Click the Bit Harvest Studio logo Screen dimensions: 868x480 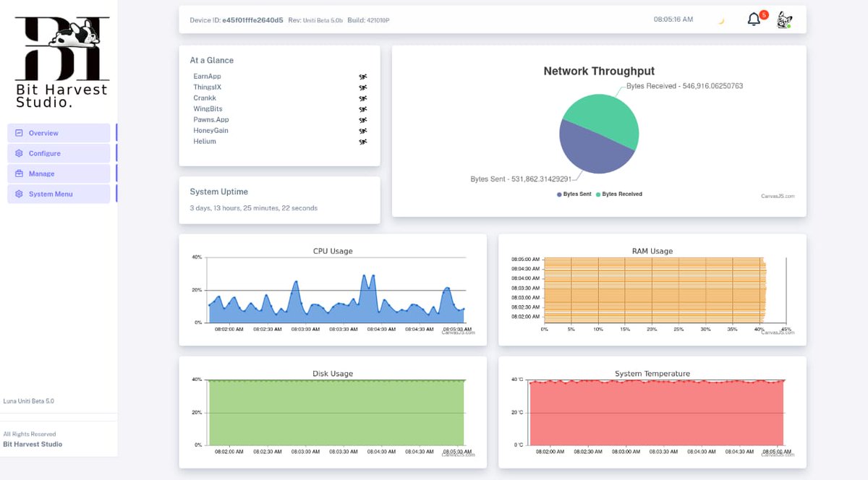coord(62,62)
